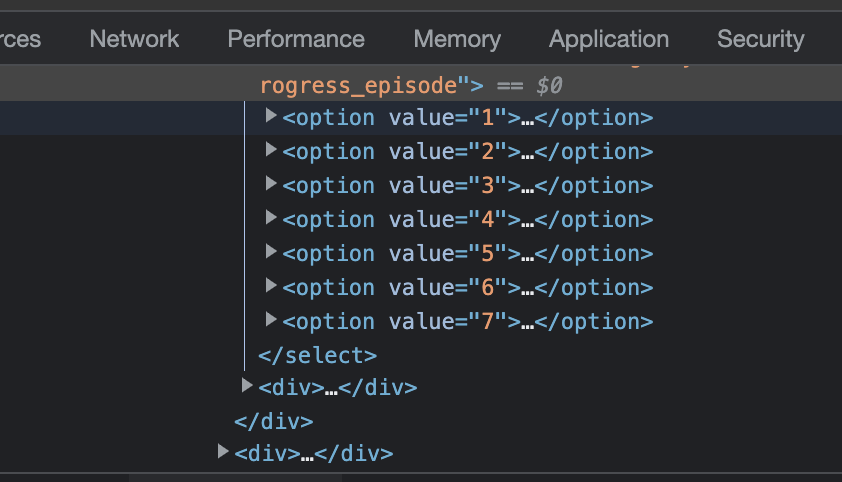This screenshot has width=842, height=482.
Task: Expand the option value="4" node
Action: (x=271, y=217)
